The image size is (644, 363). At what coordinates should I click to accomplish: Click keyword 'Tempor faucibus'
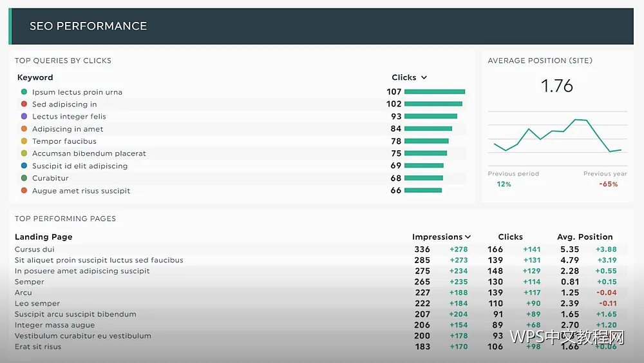[x=64, y=141]
